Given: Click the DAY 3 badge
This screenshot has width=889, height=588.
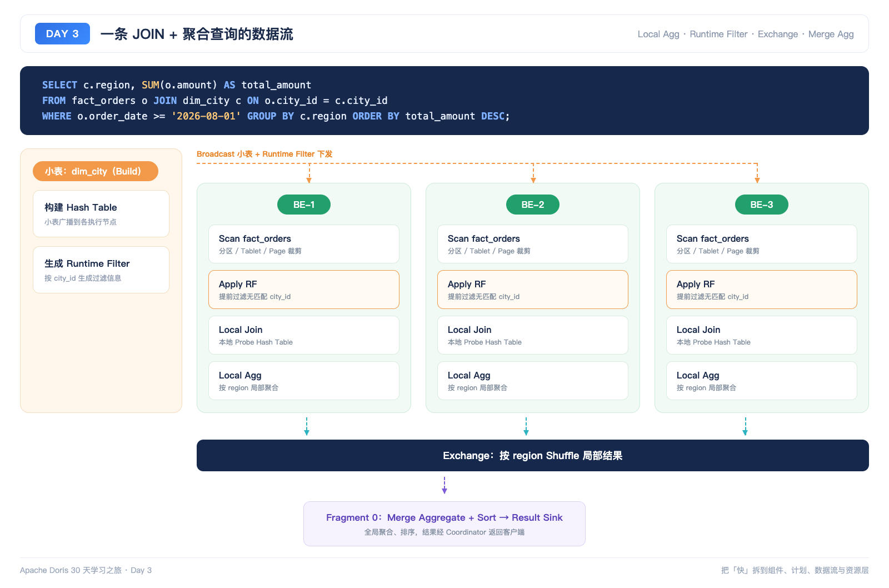Looking at the screenshot, I should click(62, 34).
